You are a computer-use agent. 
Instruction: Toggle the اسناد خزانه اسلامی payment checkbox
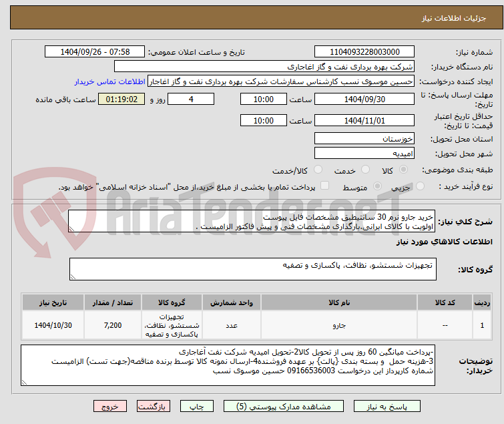tap(325, 186)
